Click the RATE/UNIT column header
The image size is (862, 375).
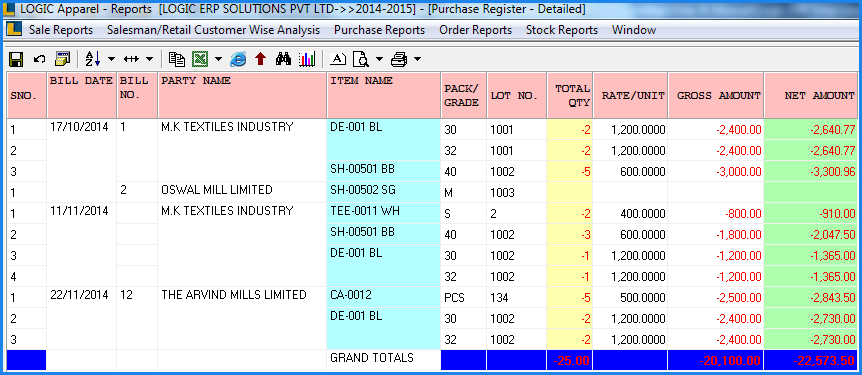630,95
